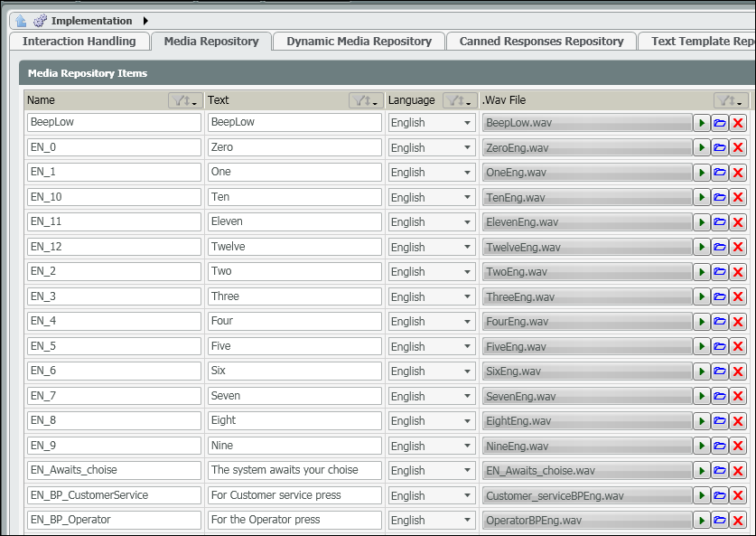Go to Dynamic Media Repository tab
The width and height of the screenshot is (756, 536).
[359, 42]
